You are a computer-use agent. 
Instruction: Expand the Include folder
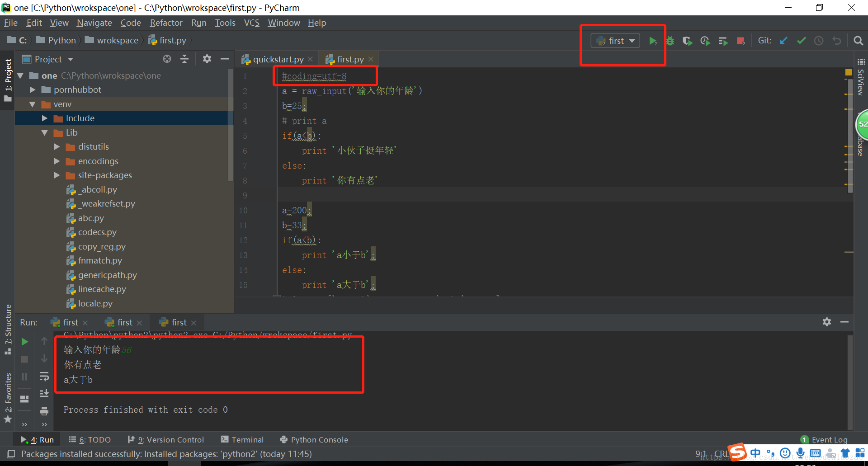tap(44, 118)
